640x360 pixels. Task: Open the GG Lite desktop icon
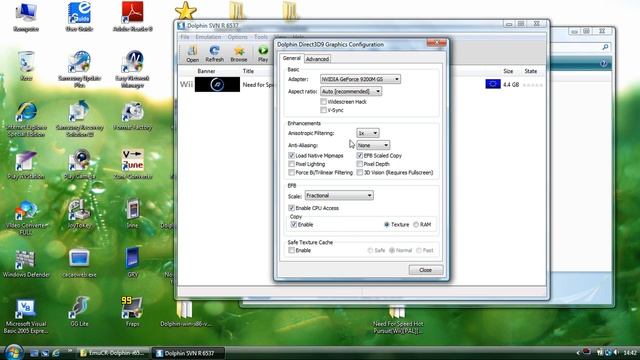click(80, 312)
